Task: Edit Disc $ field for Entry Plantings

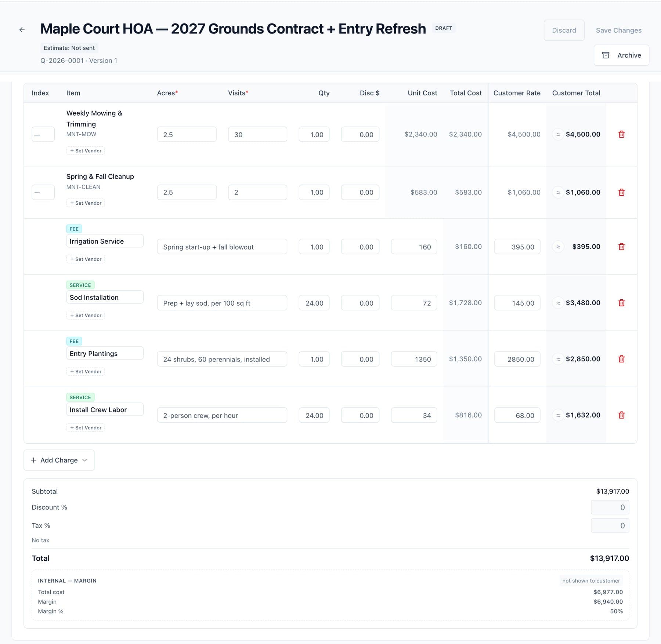Action: [x=360, y=359]
